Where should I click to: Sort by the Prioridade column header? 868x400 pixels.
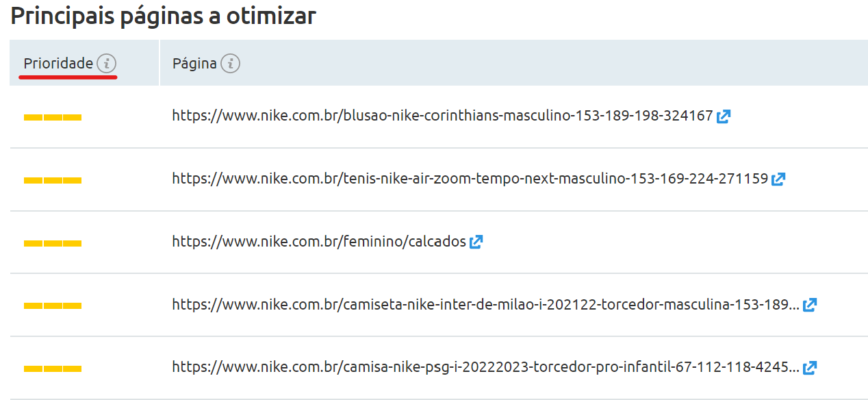click(58, 64)
